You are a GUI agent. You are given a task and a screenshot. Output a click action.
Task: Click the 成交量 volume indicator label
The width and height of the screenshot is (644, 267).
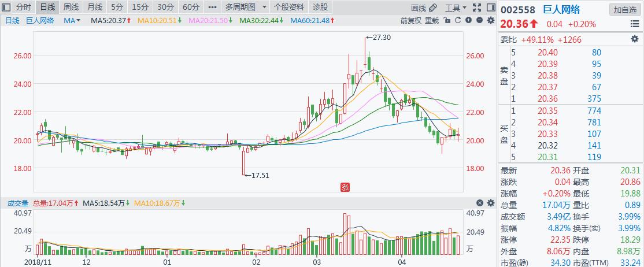point(18,203)
